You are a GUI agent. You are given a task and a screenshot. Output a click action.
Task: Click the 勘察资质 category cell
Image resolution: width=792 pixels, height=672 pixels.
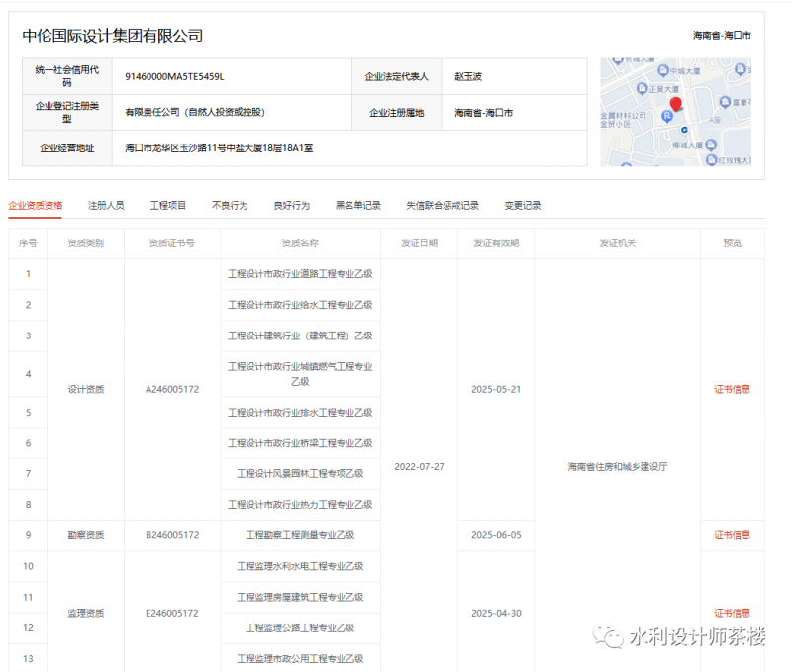coord(86,535)
